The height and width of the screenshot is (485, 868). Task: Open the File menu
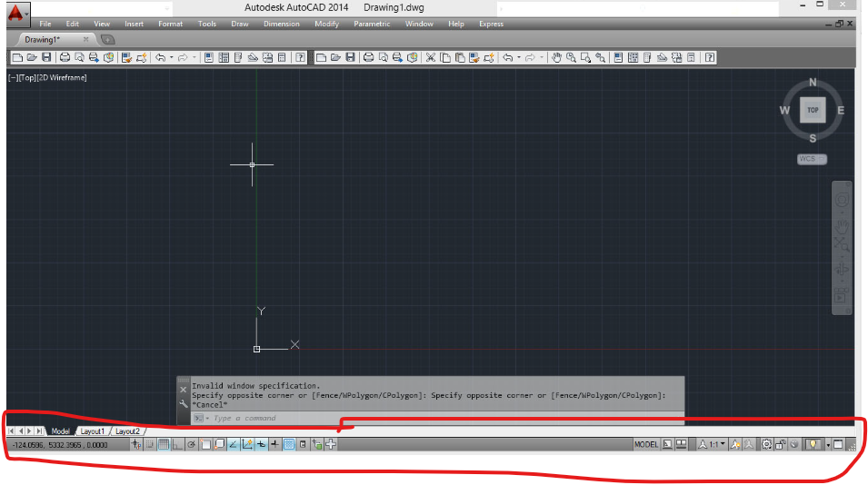click(45, 24)
